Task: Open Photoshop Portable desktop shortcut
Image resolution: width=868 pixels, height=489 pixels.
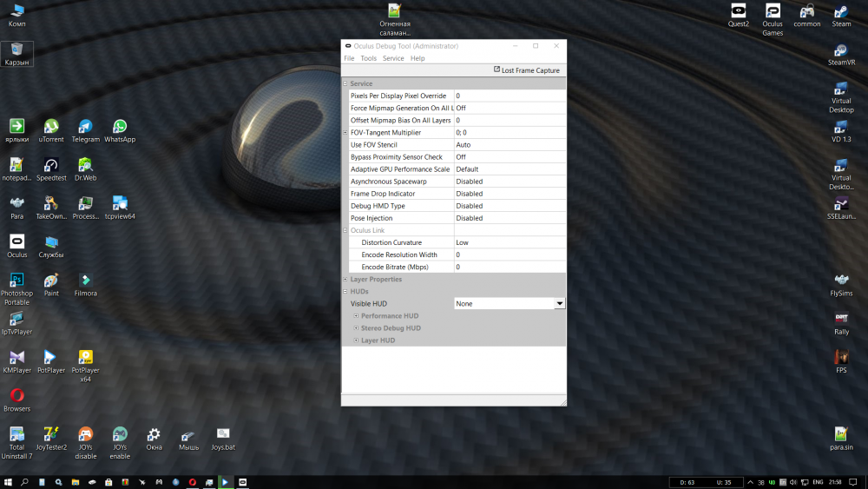Action: pyautogui.click(x=16, y=281)
